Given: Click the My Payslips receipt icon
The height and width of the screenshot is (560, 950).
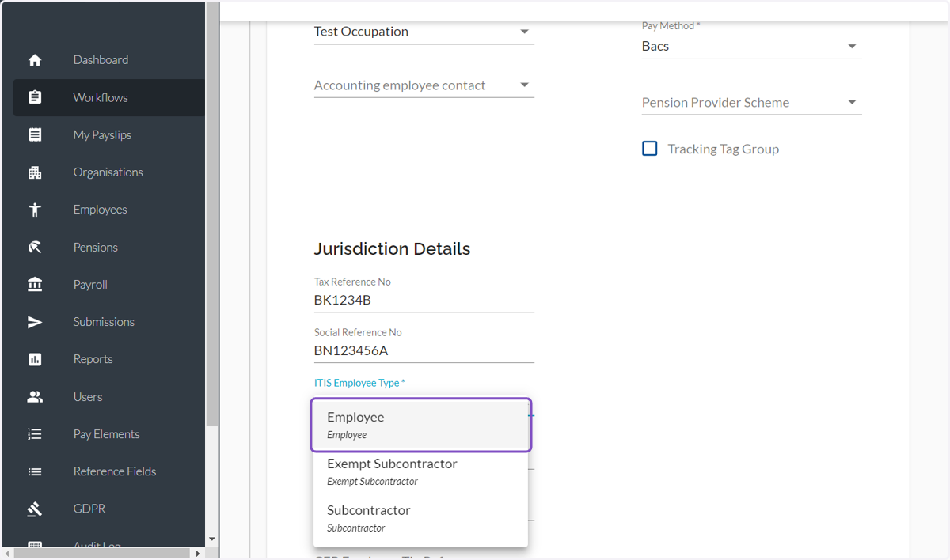Looking at the screenshot, I should click(x=35, y=135).
